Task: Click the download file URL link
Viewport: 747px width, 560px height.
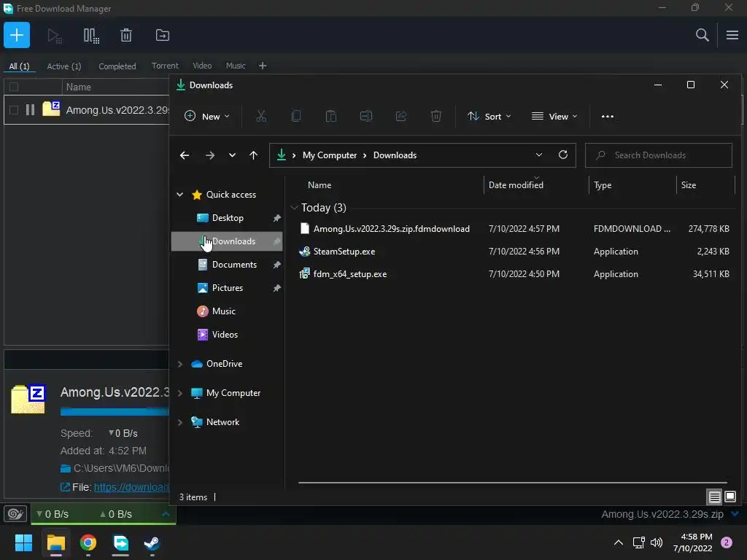Action: (131, 487)
